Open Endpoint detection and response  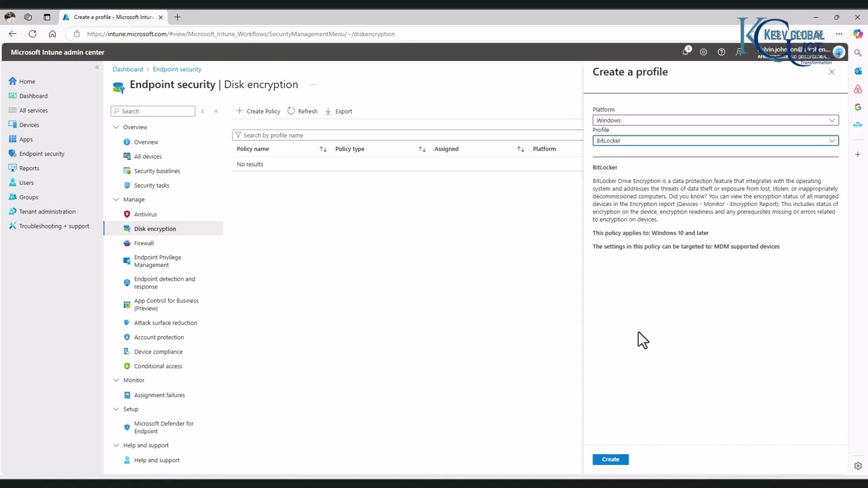(x=164, y=283)
